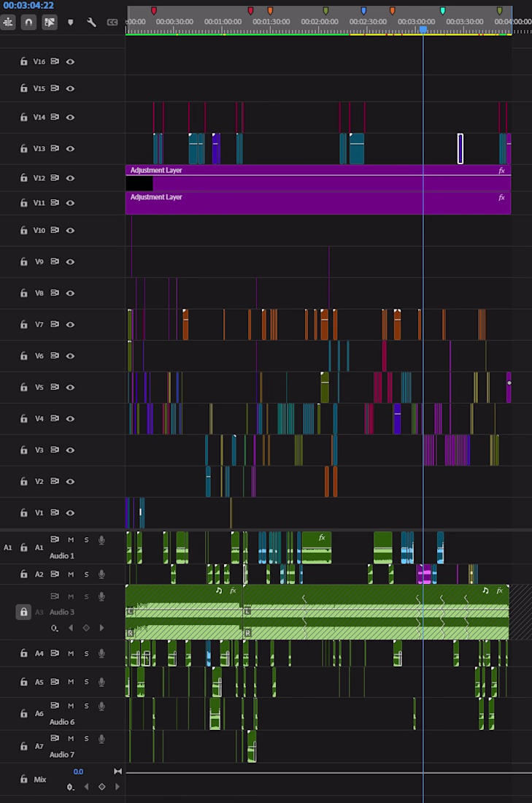This screenshot has width=532, height=803.
Task: Toggle linked selection icon
Action: tap(49, 22)
